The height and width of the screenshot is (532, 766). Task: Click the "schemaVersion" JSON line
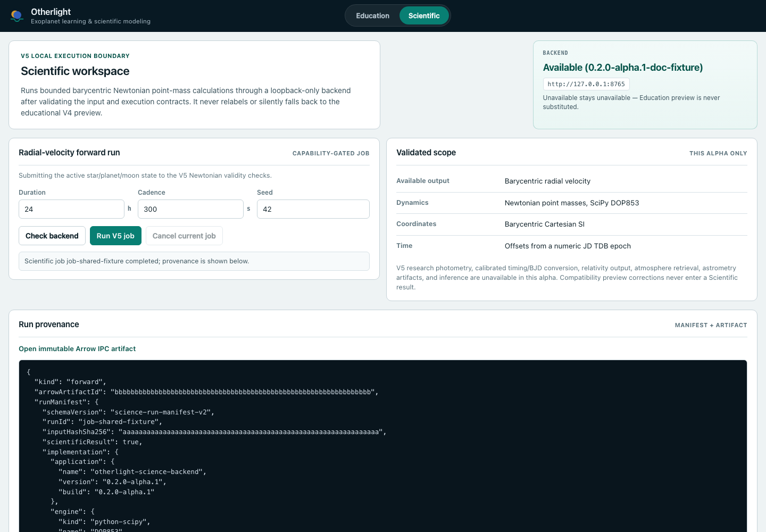128,412
